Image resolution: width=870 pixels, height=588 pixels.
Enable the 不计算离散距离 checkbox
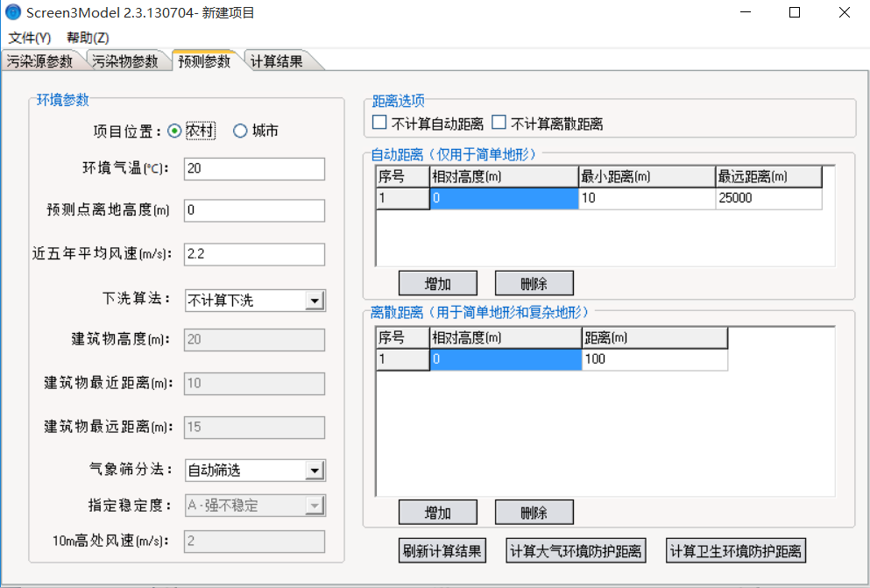pos(499,123)
